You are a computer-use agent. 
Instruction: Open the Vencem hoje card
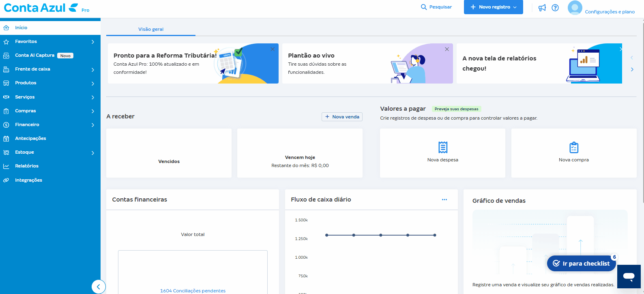[x=300, y=153]
